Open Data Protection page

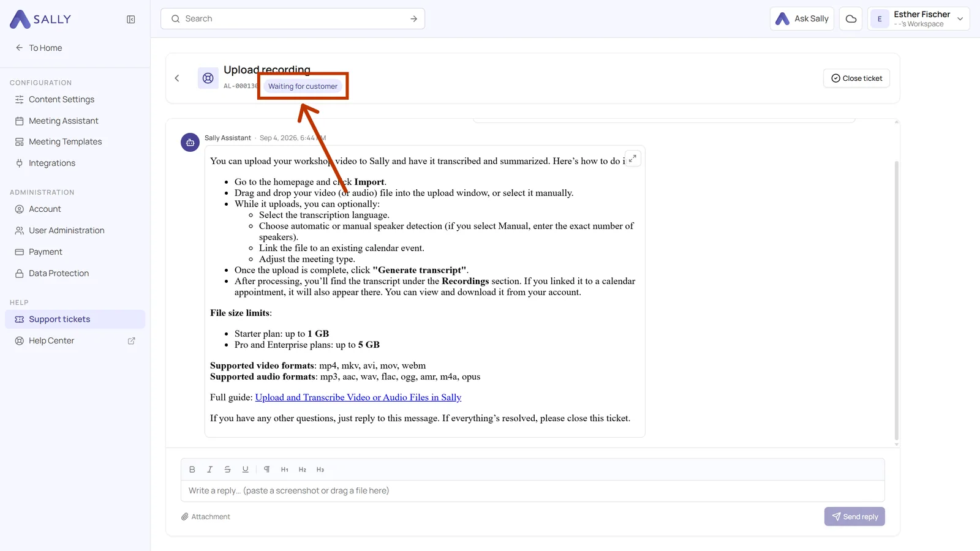click(x=75, y=274)
